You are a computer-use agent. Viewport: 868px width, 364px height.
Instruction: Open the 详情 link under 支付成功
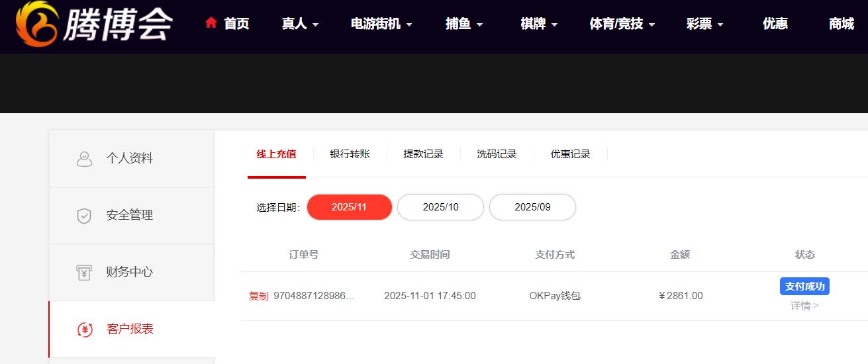pyautogui.click(x=804, y=306)
